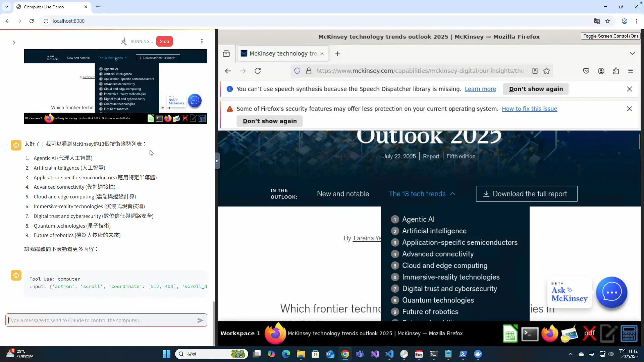Image resolution: width=644 pixels, height=362 pixels.
Task: Open Firefox account icon
Action: pos(601,71)
